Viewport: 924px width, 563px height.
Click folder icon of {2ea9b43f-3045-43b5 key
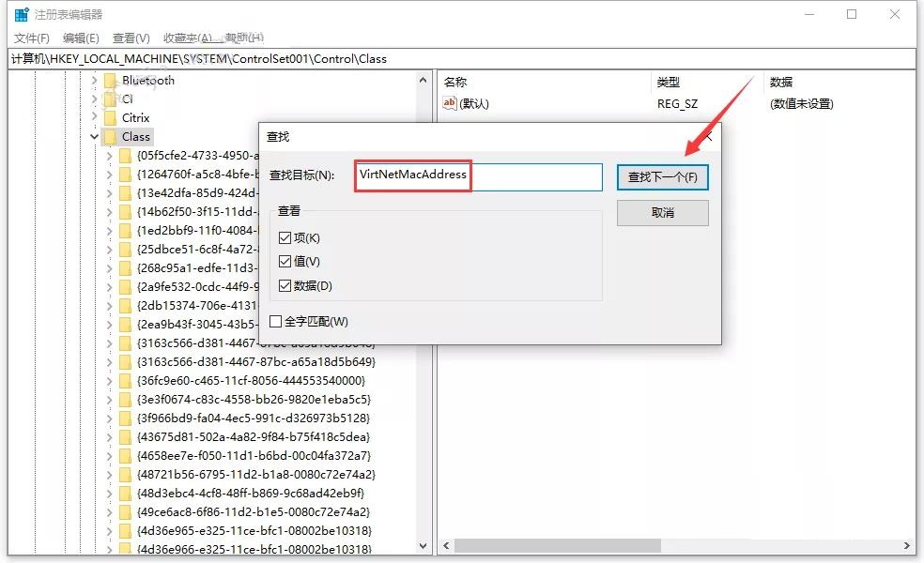(x=125, y=325)
